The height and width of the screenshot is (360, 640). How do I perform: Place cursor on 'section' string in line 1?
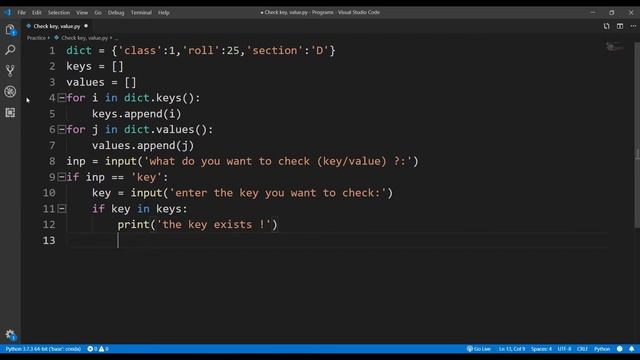click(275, 51)
